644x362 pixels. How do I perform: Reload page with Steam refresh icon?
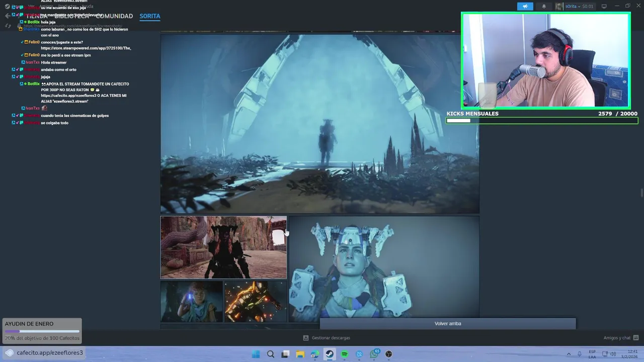(x=8, y=26)
